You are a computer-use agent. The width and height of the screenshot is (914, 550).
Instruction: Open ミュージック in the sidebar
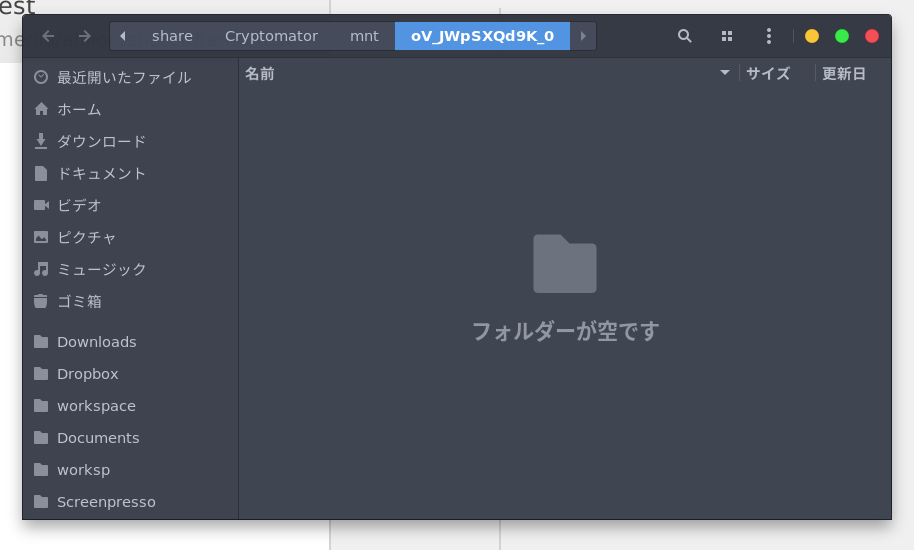coord(101,269)
